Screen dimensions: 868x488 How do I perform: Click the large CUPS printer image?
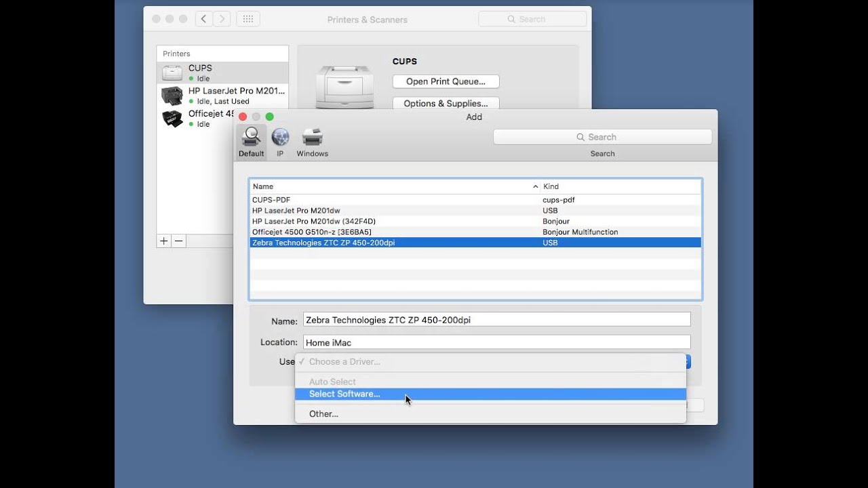344,87
